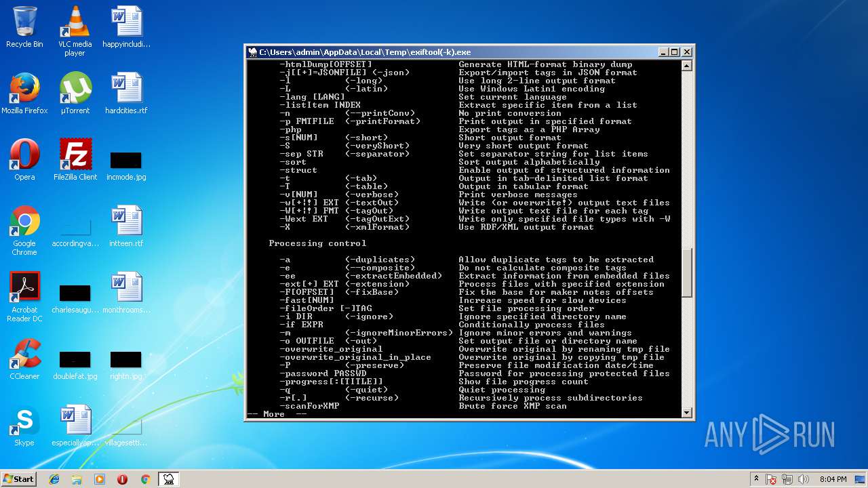This screenshot has width=868, height=488.
Task: Click the console scrollbar down arrow
Action: 686,413
